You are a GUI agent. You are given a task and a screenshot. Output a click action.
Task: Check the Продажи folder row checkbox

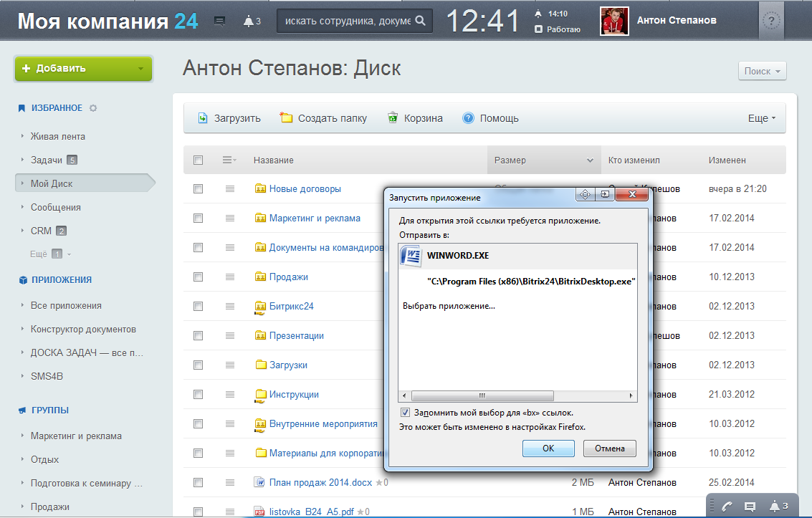[198, 277]
